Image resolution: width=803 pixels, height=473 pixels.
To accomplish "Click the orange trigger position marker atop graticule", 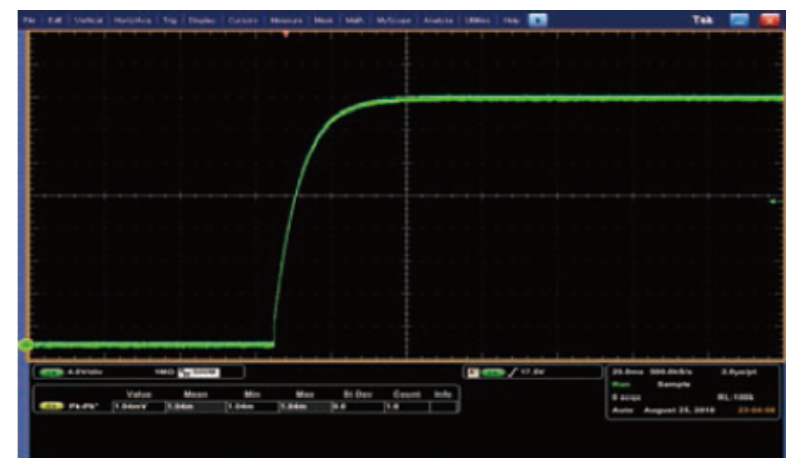I will pos(286,34).
